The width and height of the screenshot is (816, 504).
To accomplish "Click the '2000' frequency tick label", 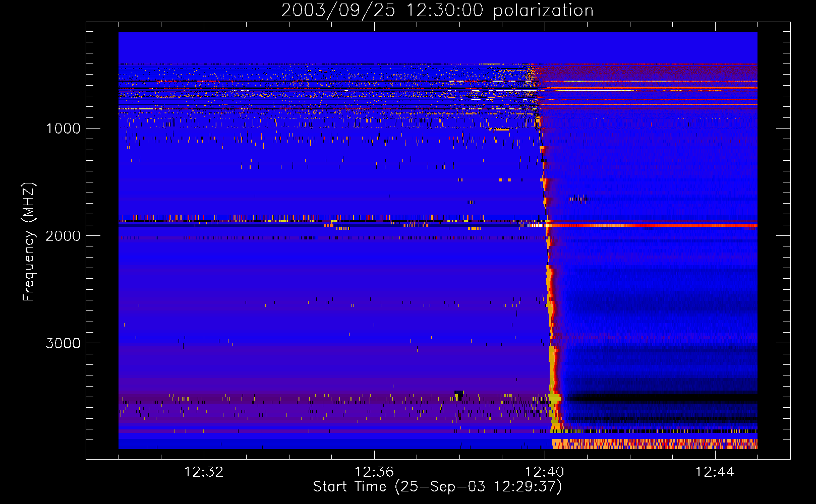I will (63, 236).
